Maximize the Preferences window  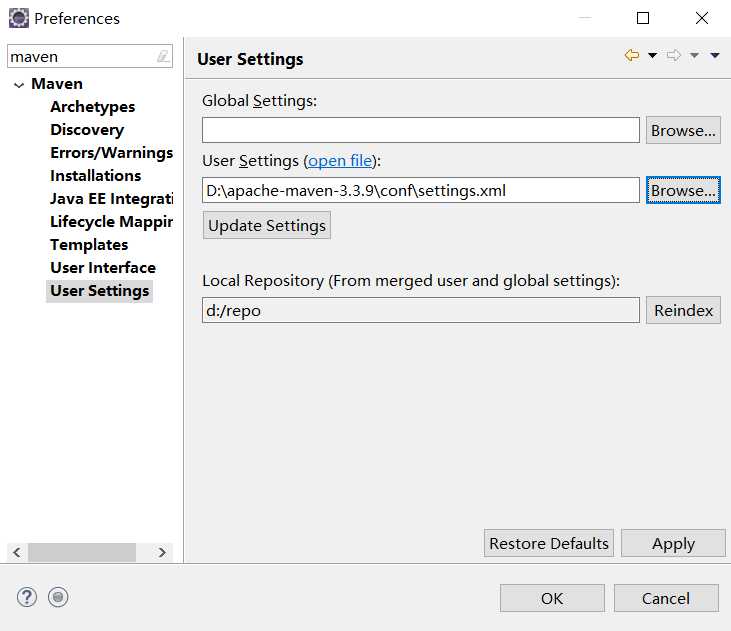(643, 18)
